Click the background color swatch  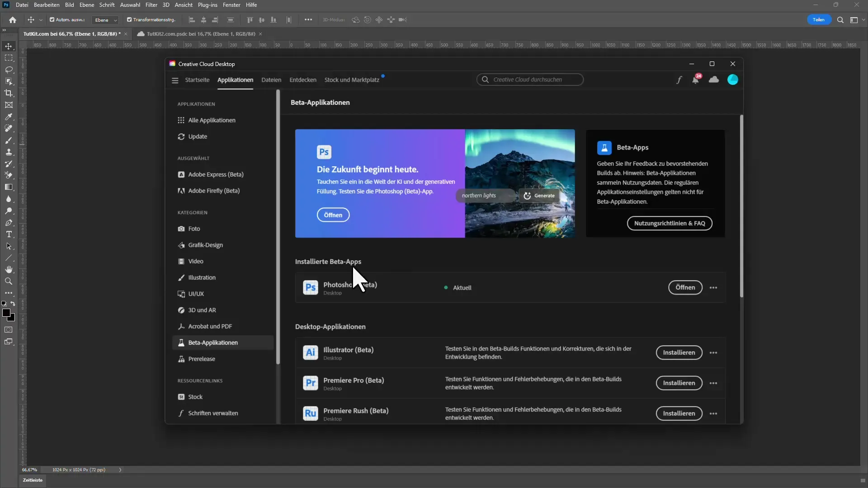coord(12,318)
